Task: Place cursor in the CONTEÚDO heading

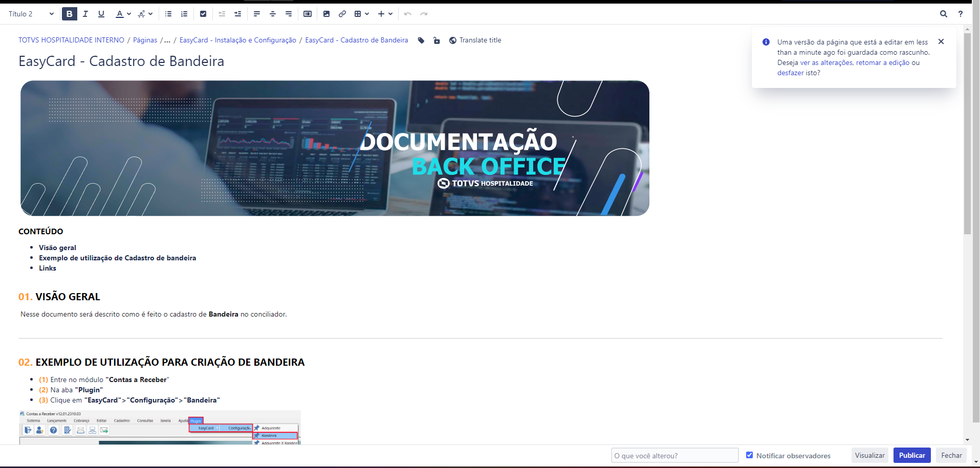Action: pyautogui.click(x=41, y=231)
